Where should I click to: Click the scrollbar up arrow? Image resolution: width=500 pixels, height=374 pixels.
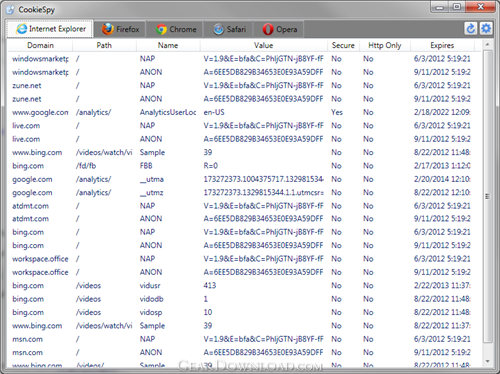(x=487, y=44)
